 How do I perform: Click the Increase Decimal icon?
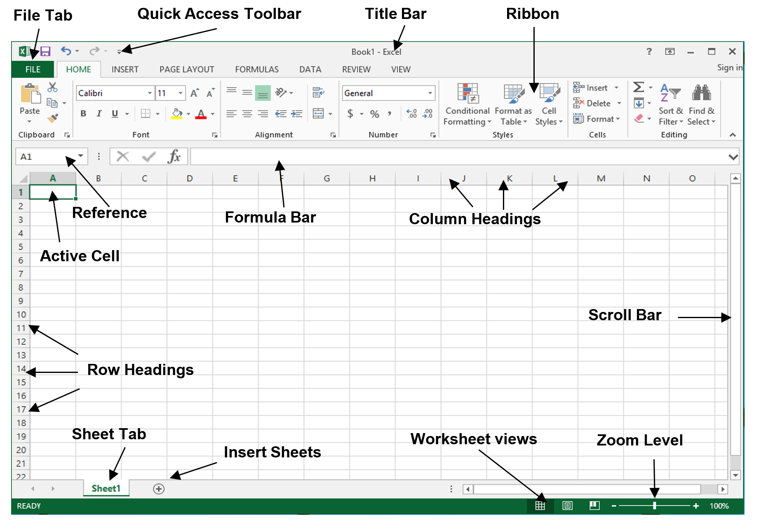(x=411, y=114)
